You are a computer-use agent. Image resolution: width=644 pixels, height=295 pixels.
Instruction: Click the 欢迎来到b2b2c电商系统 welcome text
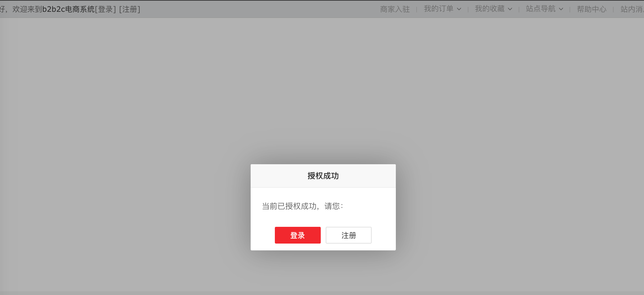click(x=53, y=9)
